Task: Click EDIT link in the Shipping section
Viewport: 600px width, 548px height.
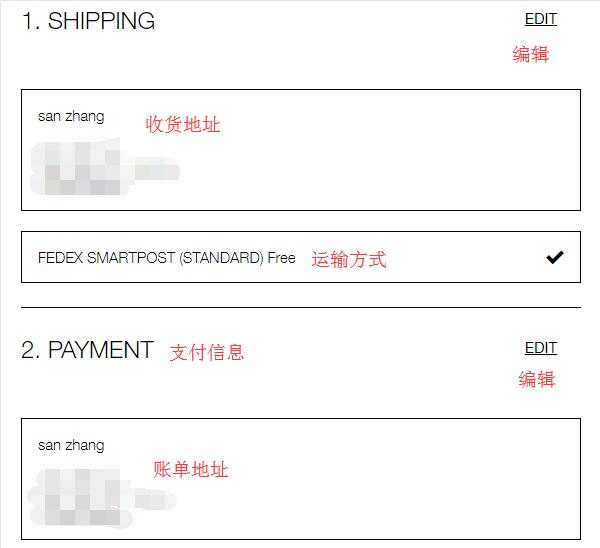Action: pos(540,19)
